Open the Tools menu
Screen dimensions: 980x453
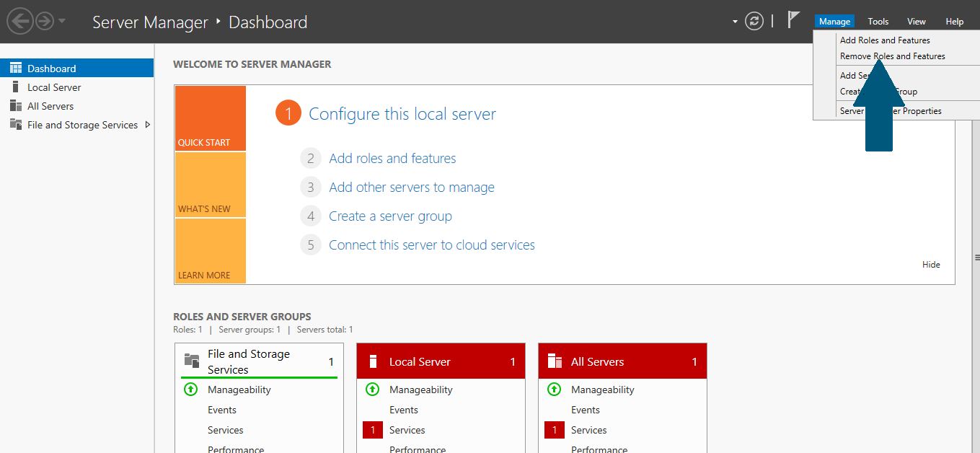878,22
